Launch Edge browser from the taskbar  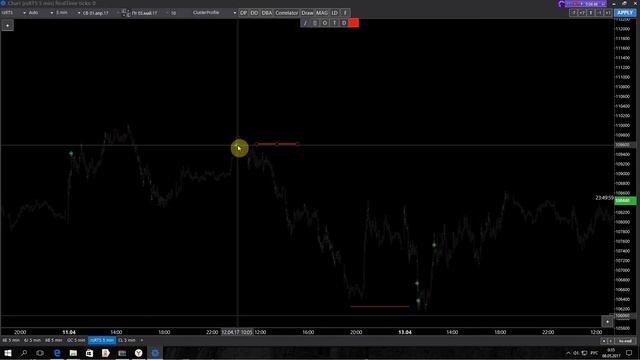[57, 353]
